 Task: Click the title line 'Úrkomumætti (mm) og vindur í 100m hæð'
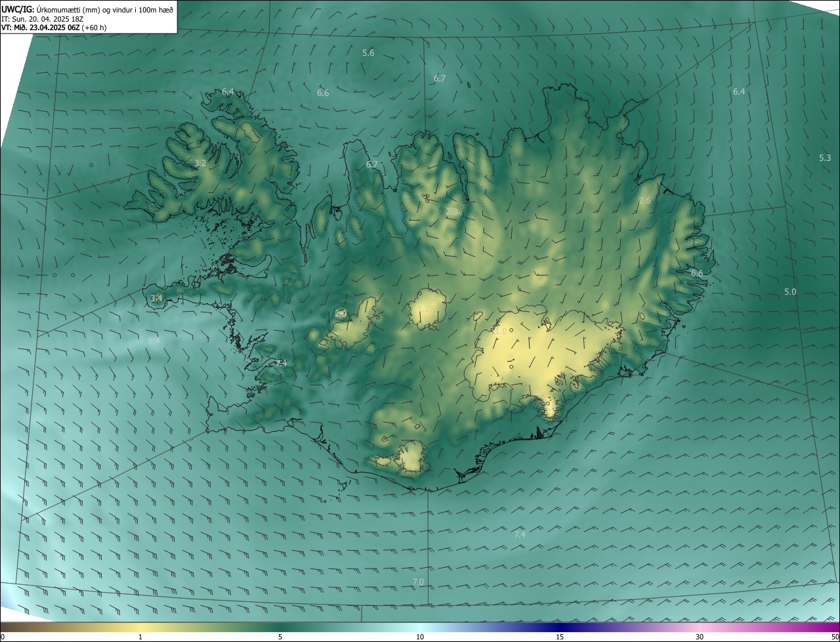point(104,9)
